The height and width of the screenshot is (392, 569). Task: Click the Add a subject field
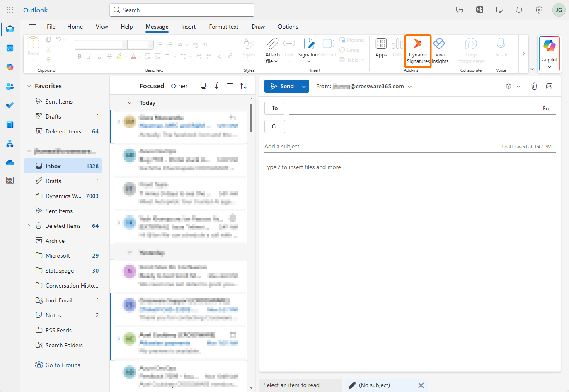coord(373,147)
